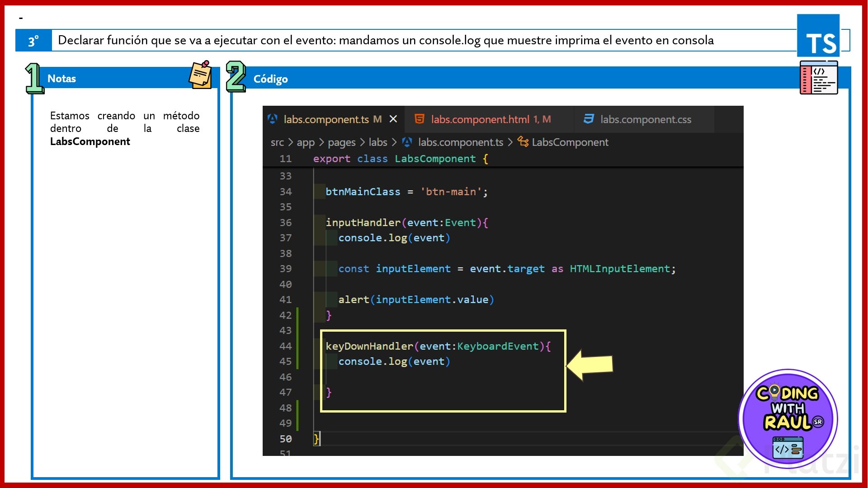Click the TypeScript TS logo icon
The image size is (868, 488).
(818, 35)
